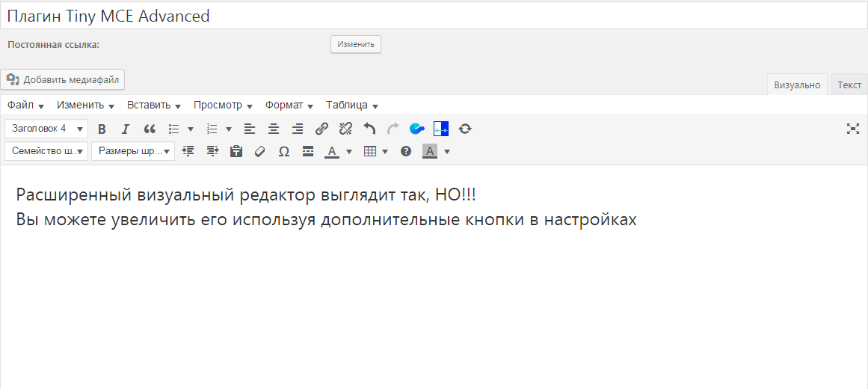Click the undo arrow icon
The width and height of the screenshot is (868, 389).
pyautogui.click(x=369, y=129)
